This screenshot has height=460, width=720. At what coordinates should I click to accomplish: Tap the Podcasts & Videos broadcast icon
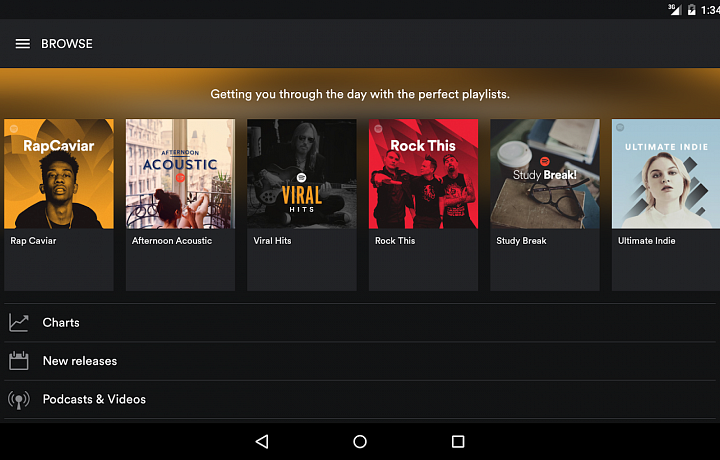[19, 399]
